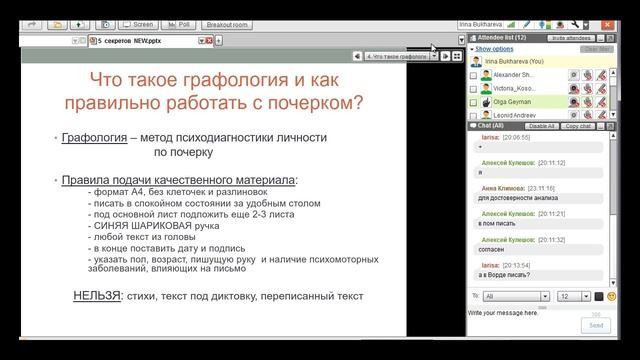The height and width of the screenshot is (360, 640).
Task: Add a new tab with plus button
Action: click(219, 41)
